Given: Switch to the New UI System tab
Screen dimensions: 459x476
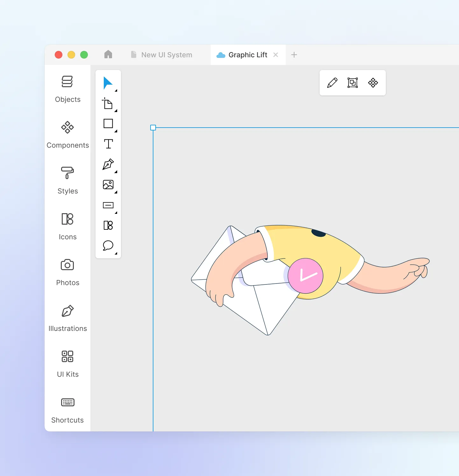Looking at the screenshot, I should tap(162, 55).
